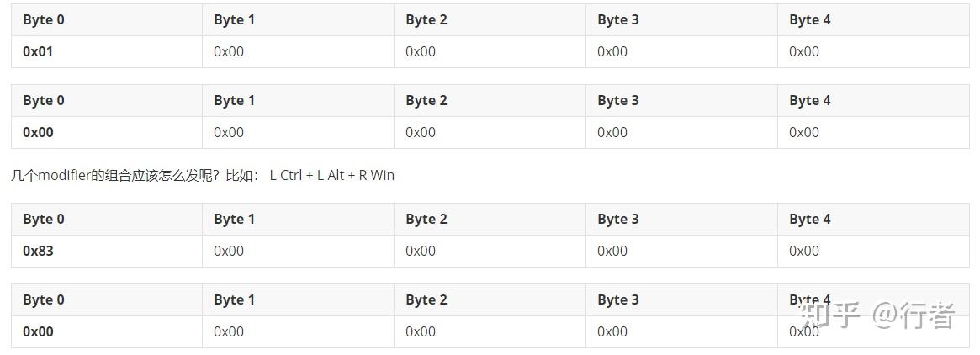Click the Byte 2 value in the 0x01 row

tap(421, 51)
